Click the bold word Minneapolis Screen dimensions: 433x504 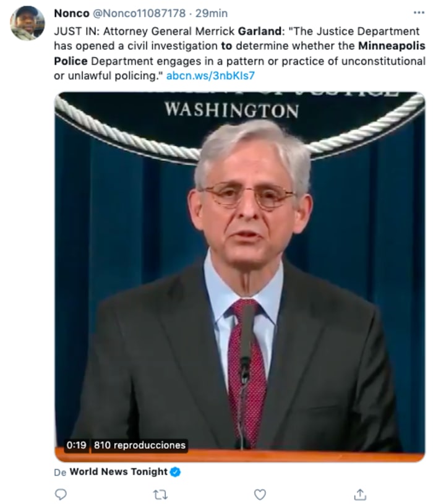[392, 46]
